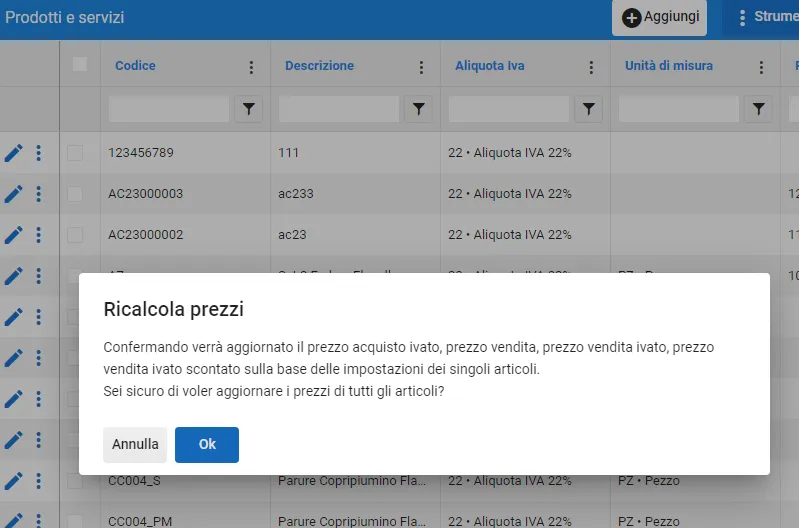
Task: Check the box for row 123456789
Action: (x=75, y=153)
